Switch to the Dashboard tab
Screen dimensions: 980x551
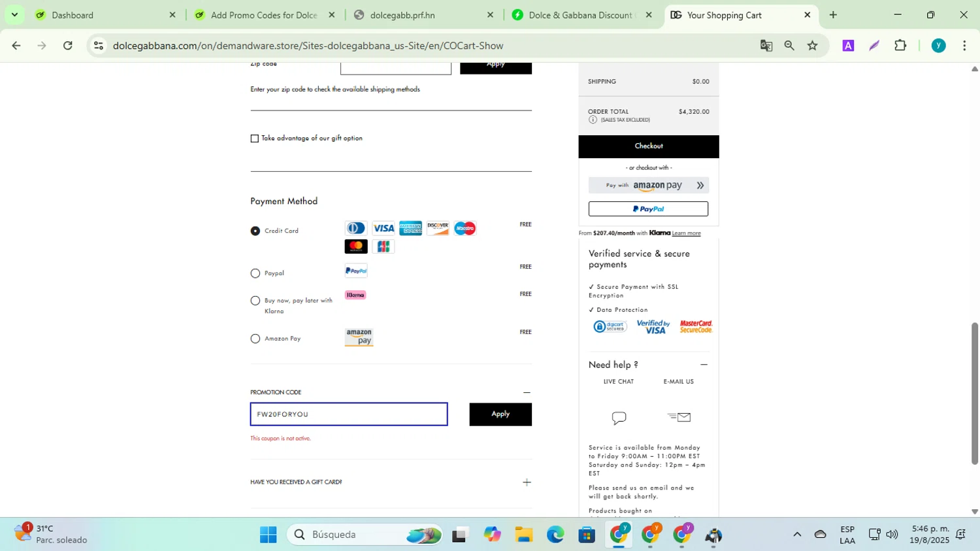(x=106, y=15)
